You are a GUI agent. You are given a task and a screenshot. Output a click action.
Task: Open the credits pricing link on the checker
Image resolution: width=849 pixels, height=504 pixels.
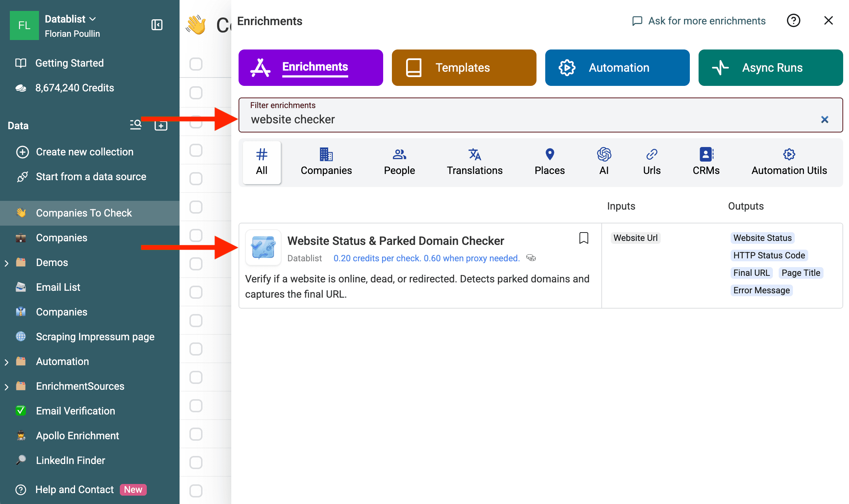coord(426,258)
